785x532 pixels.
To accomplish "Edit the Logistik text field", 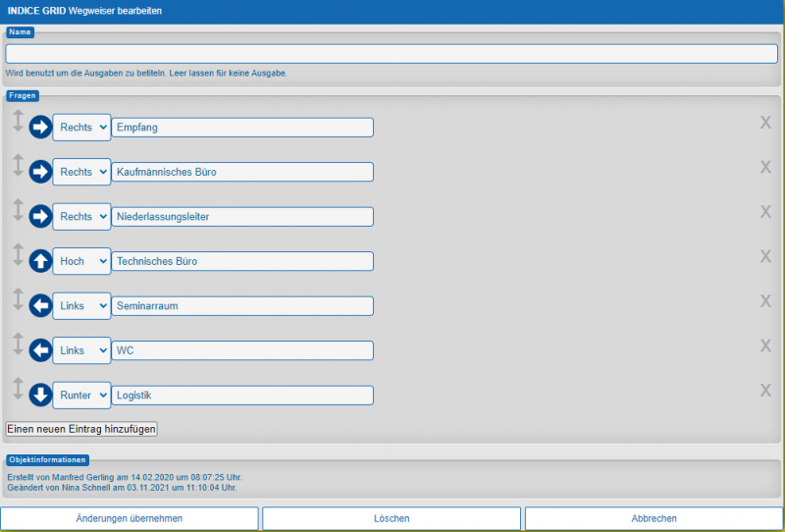I will coord(242,395).
